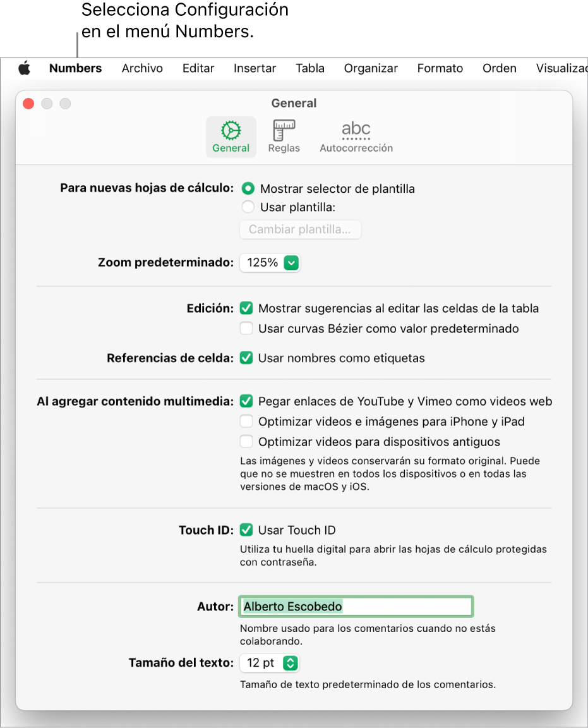Click the Autor name text field

[356, 607]
